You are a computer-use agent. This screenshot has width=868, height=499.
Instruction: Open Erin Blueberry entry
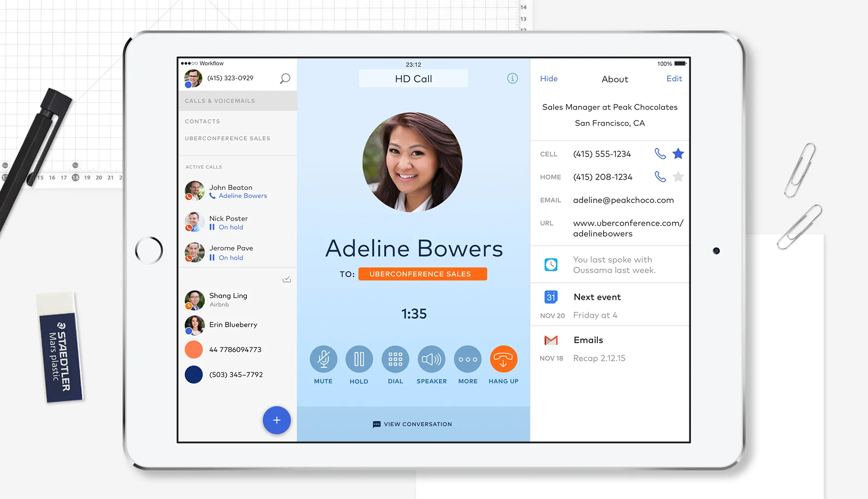pyautogui.click(x=238, y=325)
